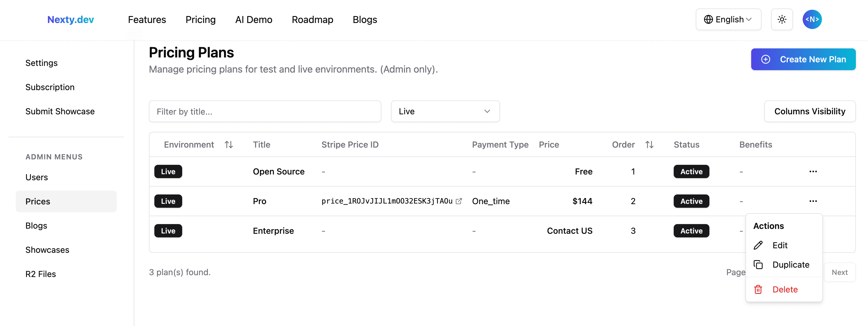Sort plans by Order column arrows
Screen dimensions: 868x326
pos(649,145)
